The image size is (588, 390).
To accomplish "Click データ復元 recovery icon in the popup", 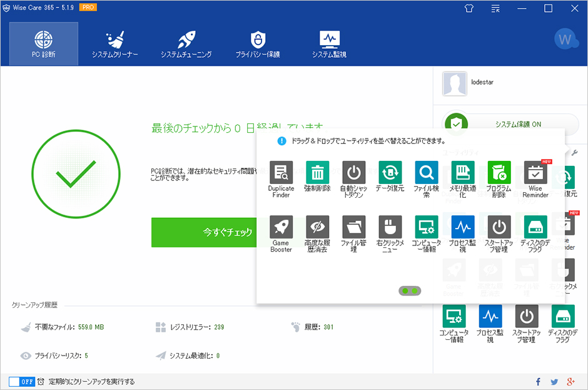I will coord(390,173).
